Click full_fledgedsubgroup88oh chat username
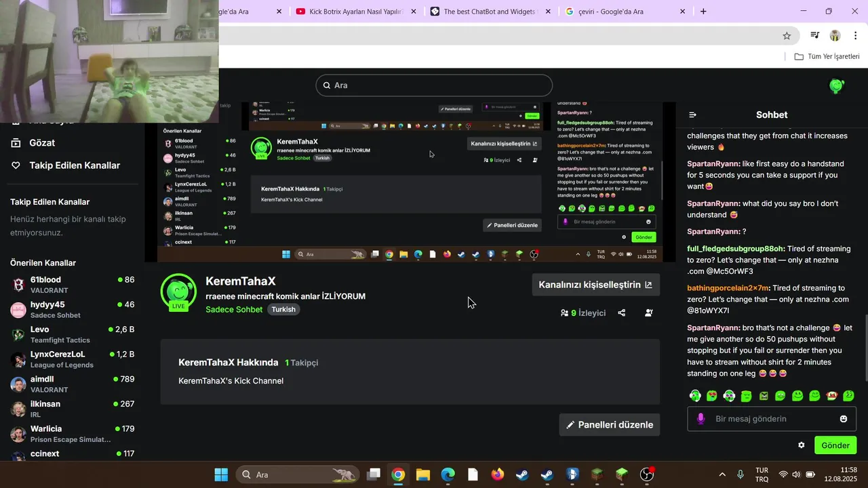The image size is (868, 488). 736,249
